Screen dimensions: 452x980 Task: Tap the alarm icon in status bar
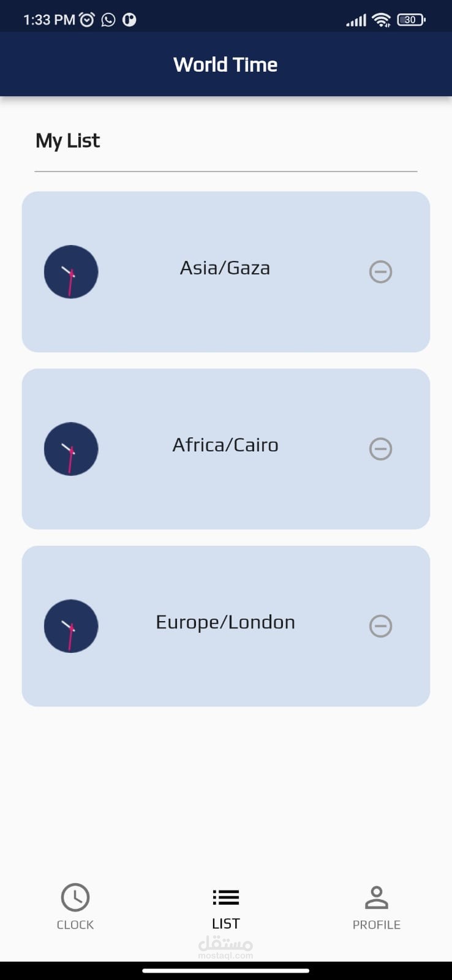click(x=88, y=20)
